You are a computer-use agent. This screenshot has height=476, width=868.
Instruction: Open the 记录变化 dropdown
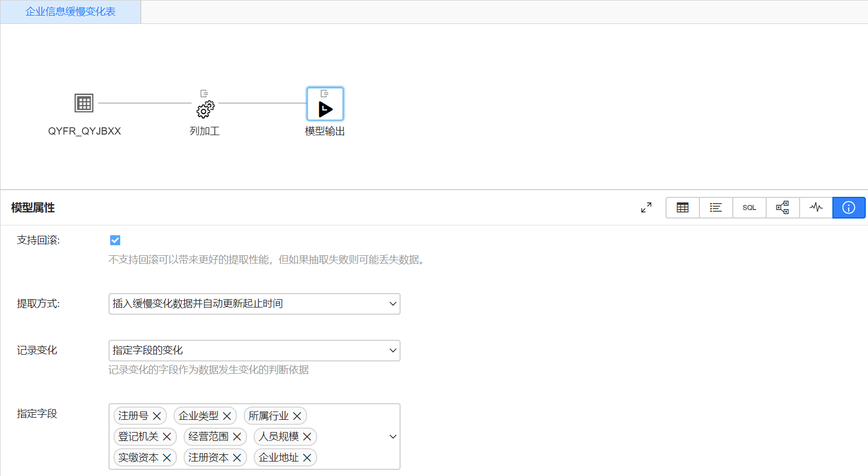click(x=254, y=350)
